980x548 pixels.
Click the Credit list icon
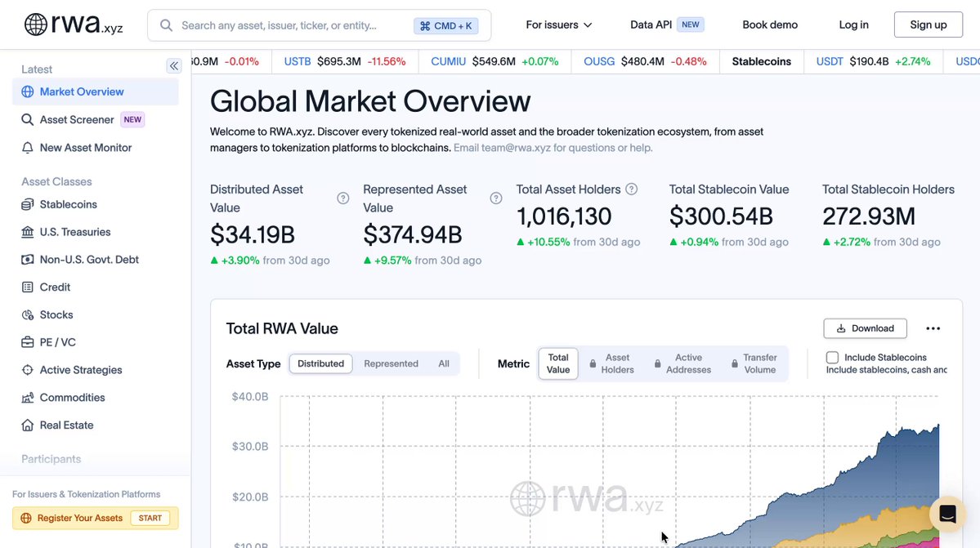pos(28,287)
